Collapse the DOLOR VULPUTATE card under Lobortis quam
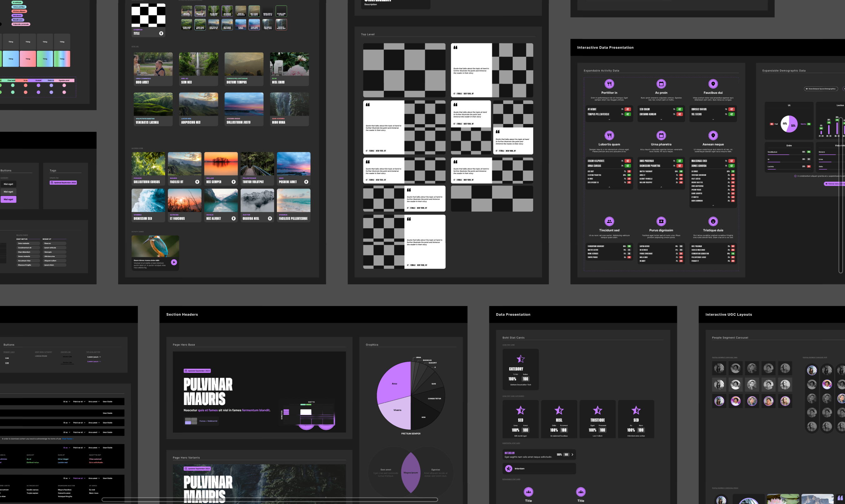 coord(609,187)
